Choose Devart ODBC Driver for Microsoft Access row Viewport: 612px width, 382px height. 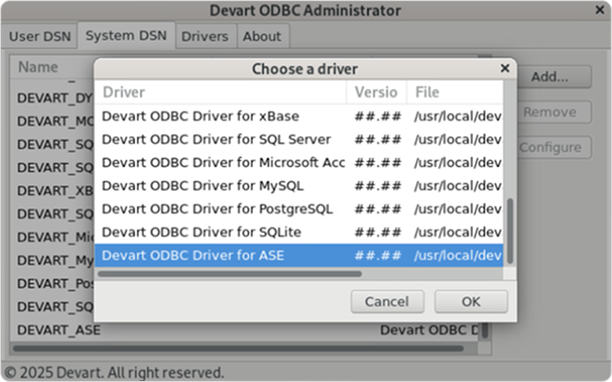click(299, 162)
